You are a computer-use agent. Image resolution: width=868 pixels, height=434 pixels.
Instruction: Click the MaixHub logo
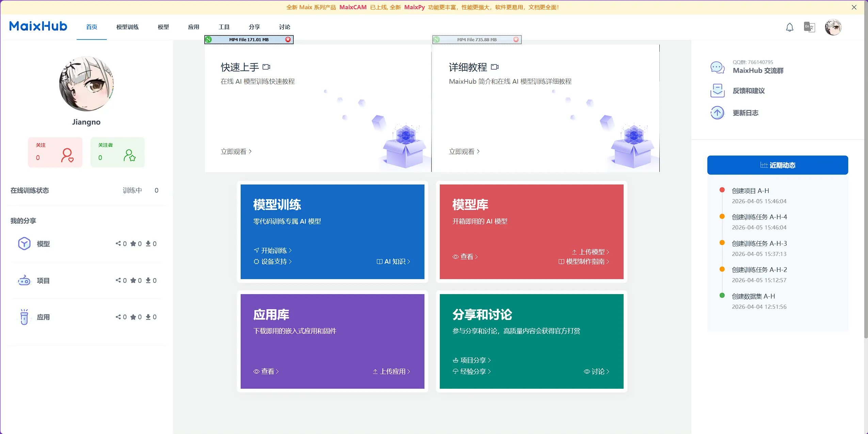point(38,26)
